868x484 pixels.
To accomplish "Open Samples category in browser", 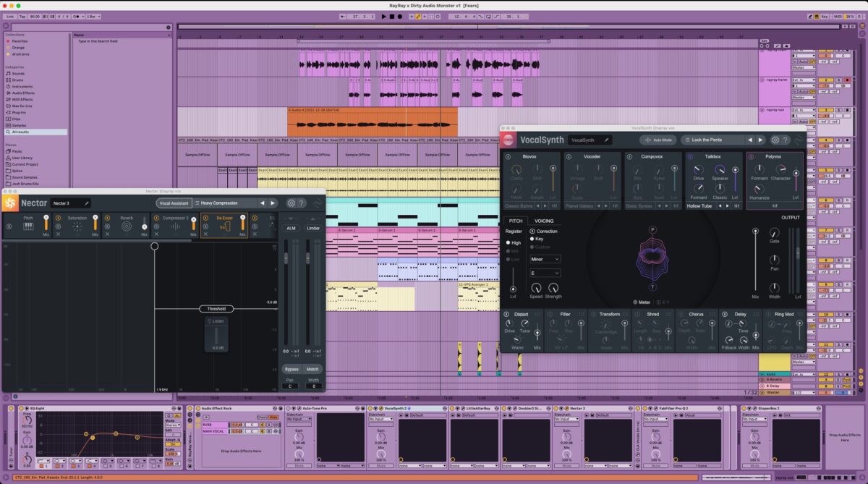I will tap(20, 126).
